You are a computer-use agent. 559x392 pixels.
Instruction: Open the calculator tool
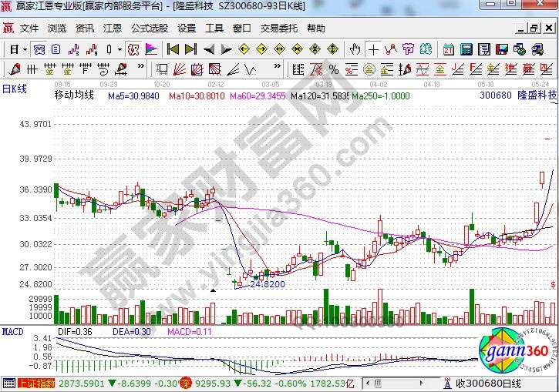point(466,49)
